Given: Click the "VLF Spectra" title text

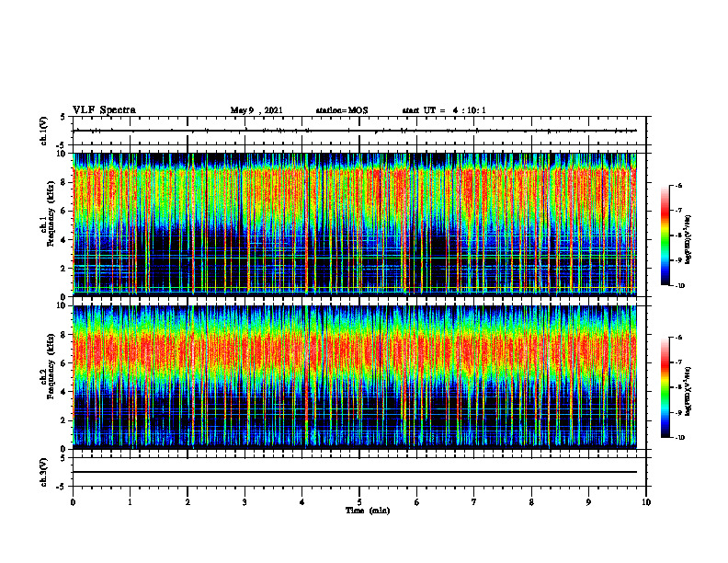Looking at the screenshot, I should click(104, 110).
